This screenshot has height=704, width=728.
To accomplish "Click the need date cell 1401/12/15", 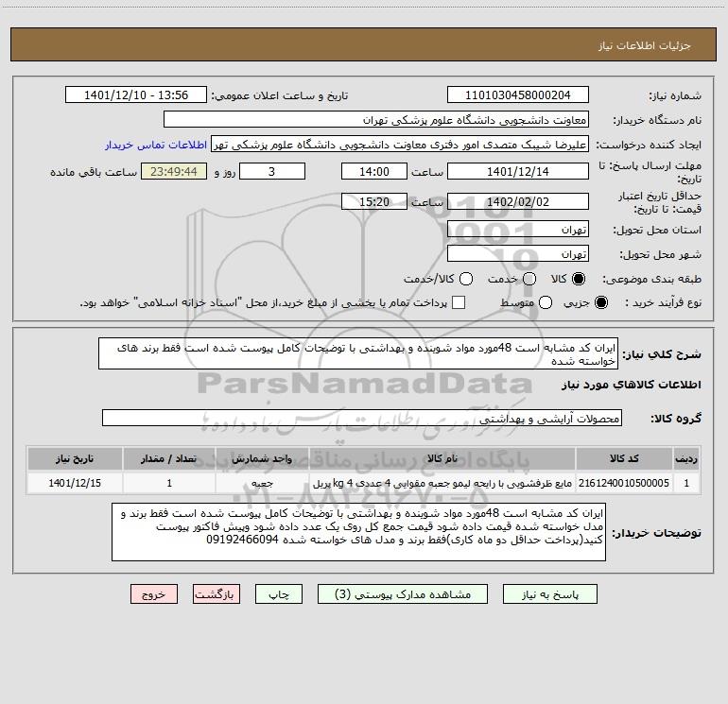I will coord(75,483).
